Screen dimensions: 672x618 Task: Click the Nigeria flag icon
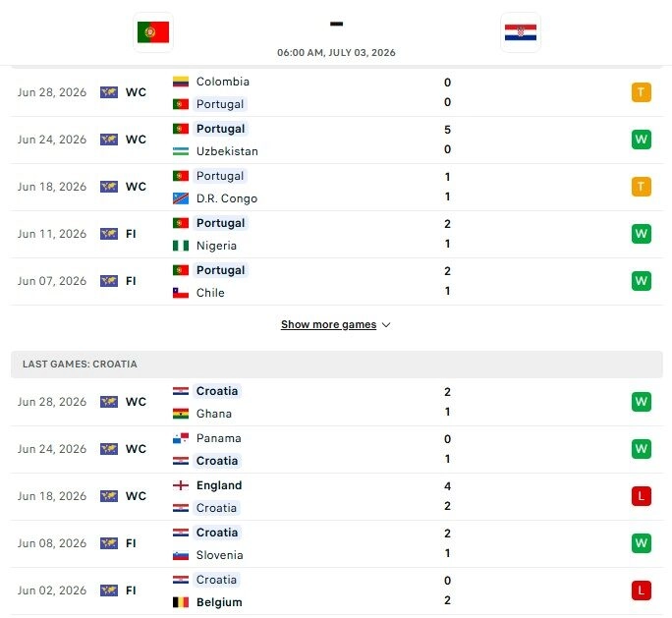(x=181, y=246)
